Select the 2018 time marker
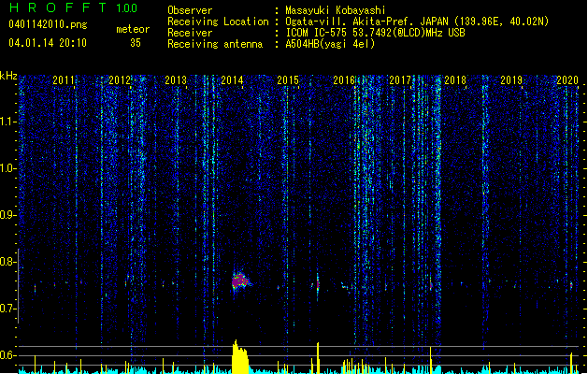The width and height of the screenshot is (588, 374). 455,80
